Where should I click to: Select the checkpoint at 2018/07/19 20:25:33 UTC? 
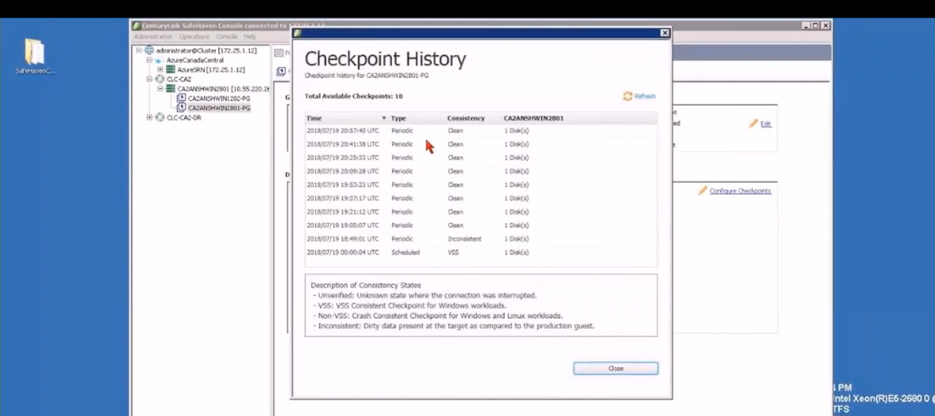pyautogui.click(x=481, y=157)
